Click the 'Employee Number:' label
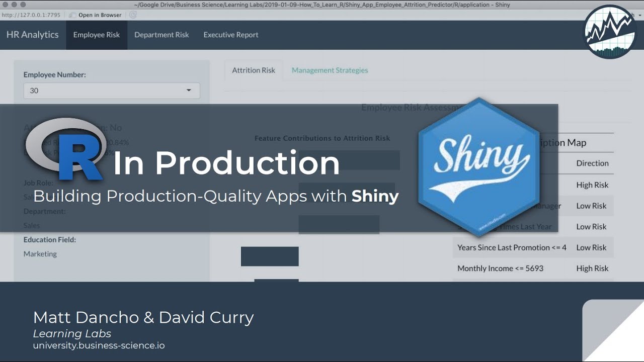Viewport: 644px width, 362px height. click(55, 74)
